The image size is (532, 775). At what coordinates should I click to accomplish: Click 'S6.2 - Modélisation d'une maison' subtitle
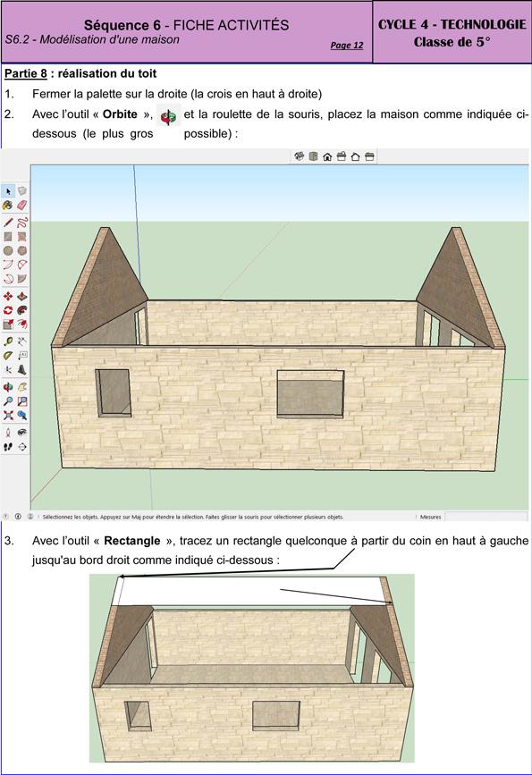(x=92, y=39)
